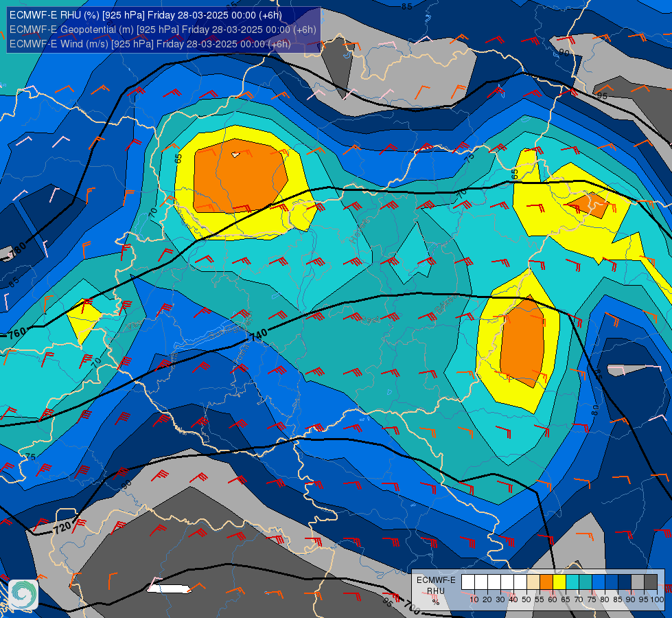Pick the cyan 65-70 legend swatch

click(x=572, y=582)
